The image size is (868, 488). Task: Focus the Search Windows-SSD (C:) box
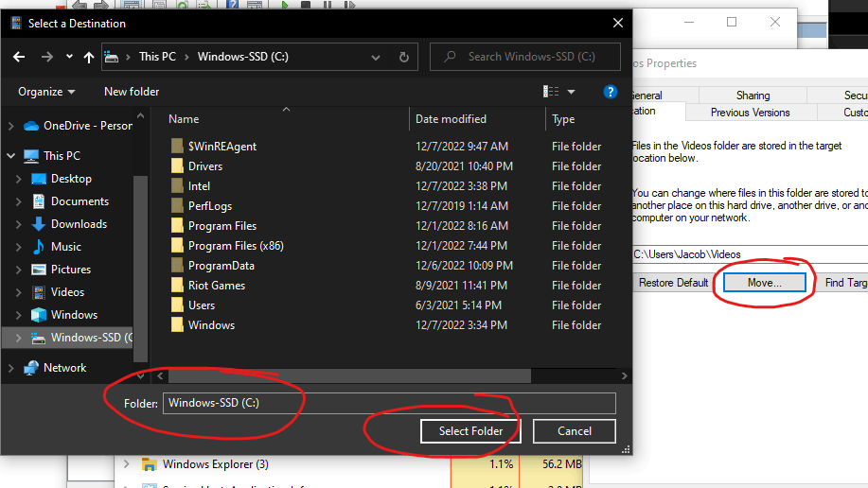(524, 57)
